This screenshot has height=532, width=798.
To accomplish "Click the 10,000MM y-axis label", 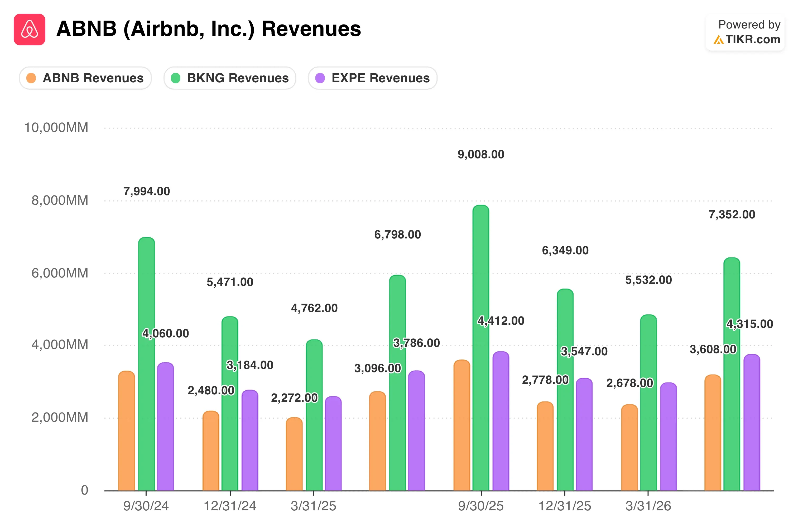I will 56,128.
